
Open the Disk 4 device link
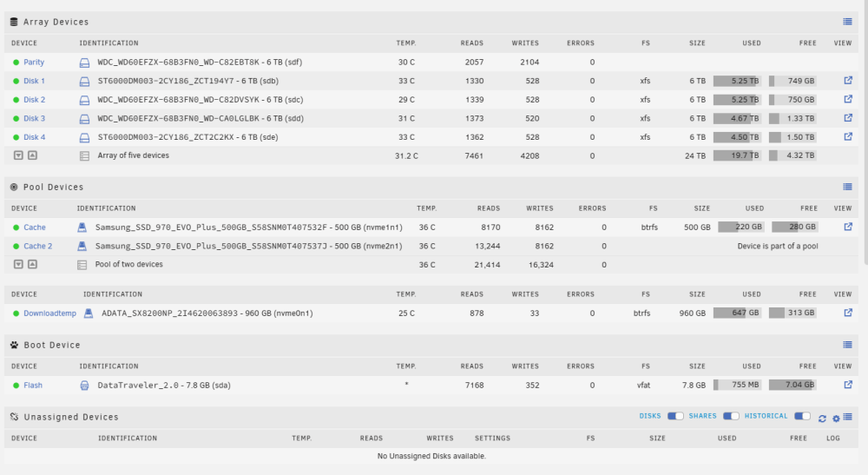(35, 137)
